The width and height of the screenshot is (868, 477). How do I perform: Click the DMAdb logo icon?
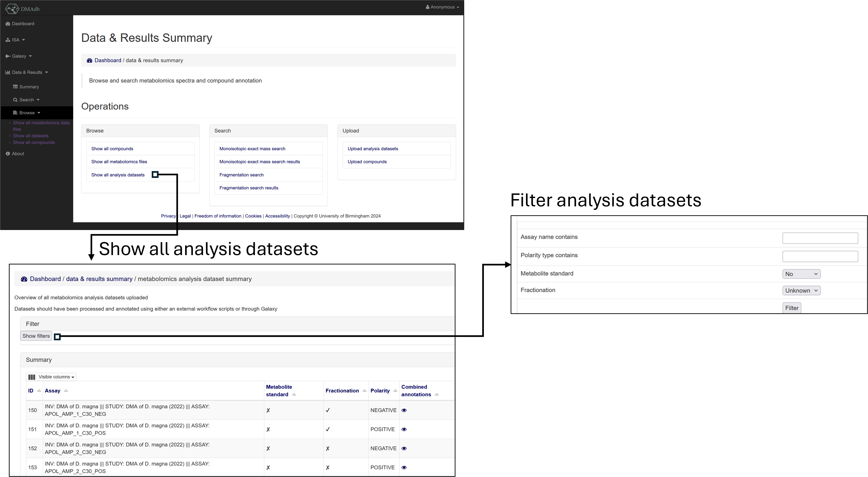click(12, 8)
